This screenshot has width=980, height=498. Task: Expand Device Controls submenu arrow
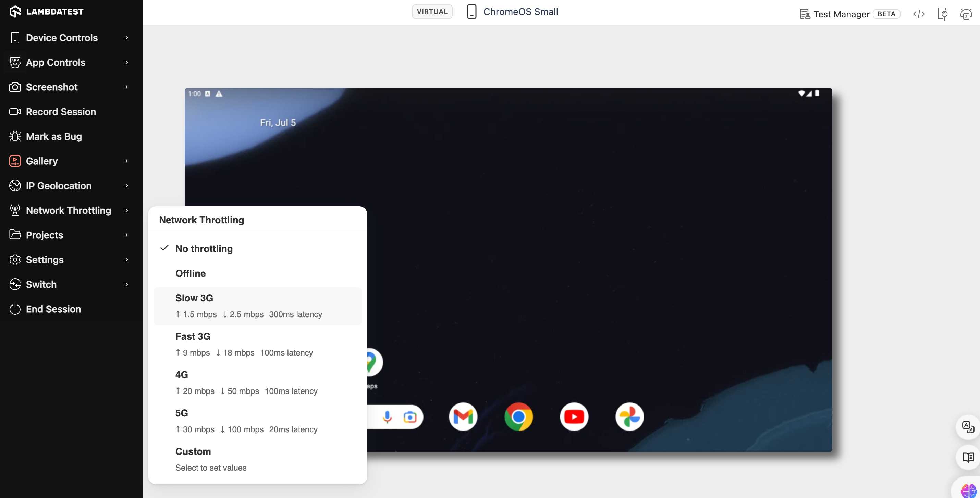[127, 38]
